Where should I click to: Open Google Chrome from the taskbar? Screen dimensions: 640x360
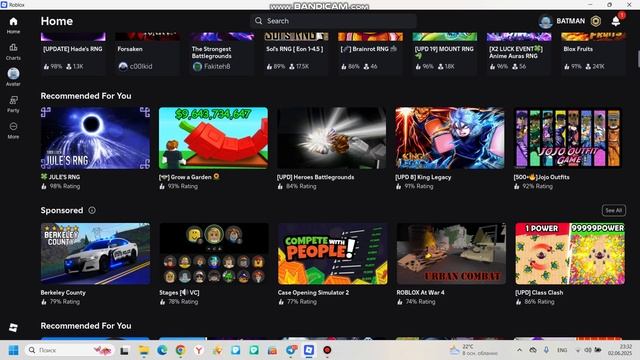[180, 350]
